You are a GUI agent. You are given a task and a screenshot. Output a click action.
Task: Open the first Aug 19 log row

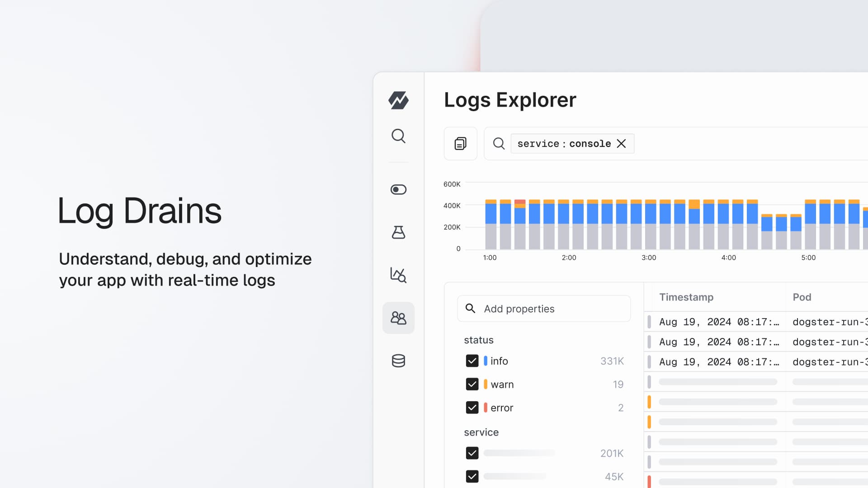click(x=719, y=322)
